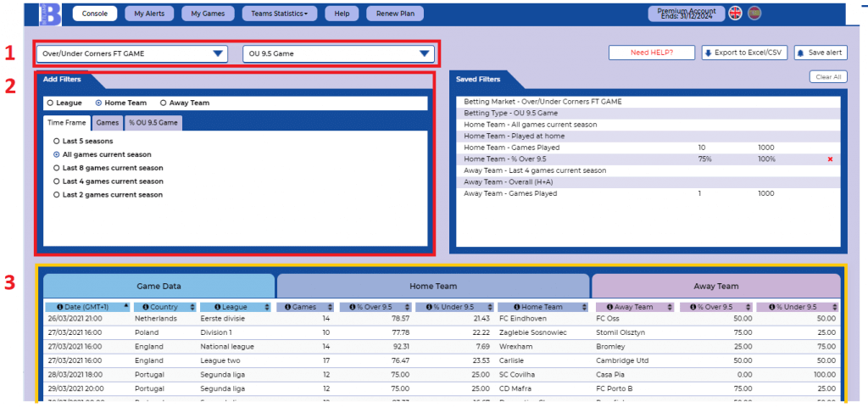Viewport: 868px width, 407px height.
Task: Click info icon in Away Team column header
Action: click(610, 307)
